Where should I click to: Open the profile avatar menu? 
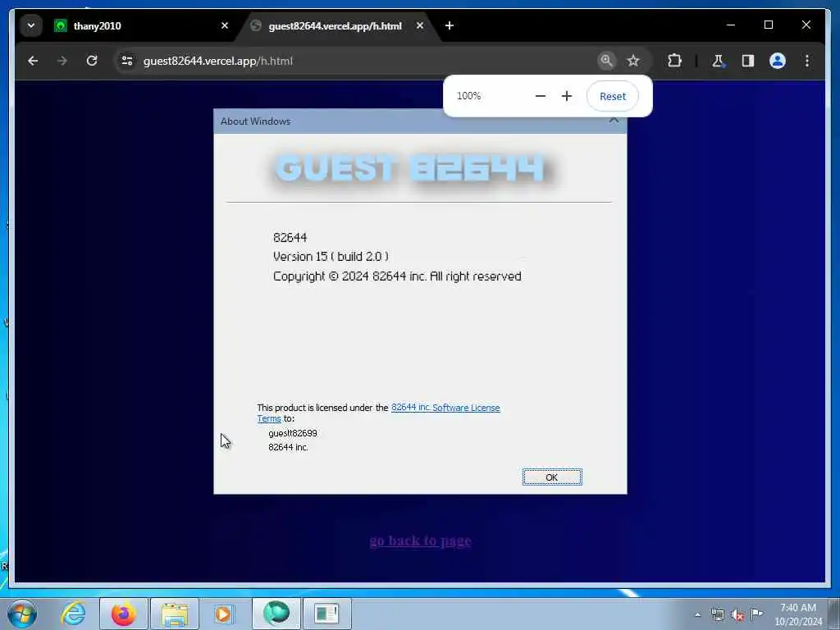coord(778,61)
